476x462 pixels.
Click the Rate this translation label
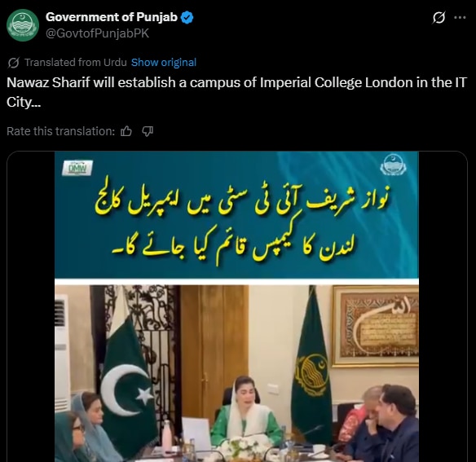60,131
